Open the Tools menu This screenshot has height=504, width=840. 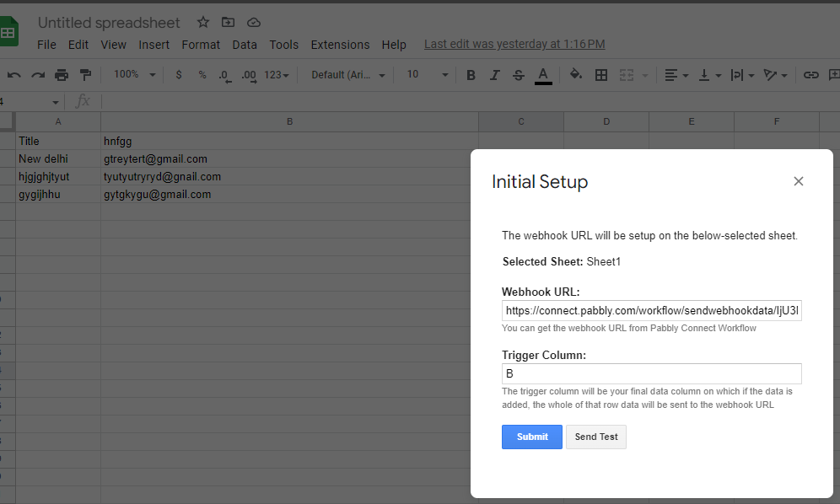(284, 45)
